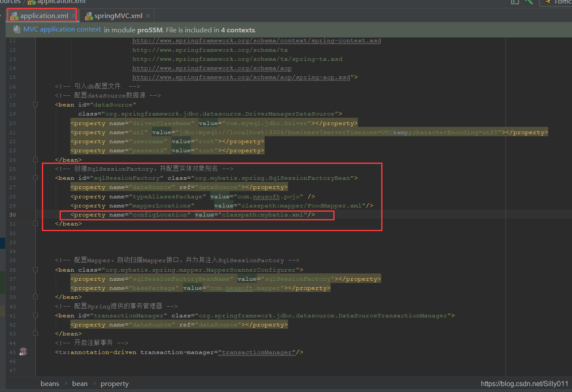This screenshot has height=392, width=572.
Task: Click the schema/tx URL on line 12
Action: 210,50
